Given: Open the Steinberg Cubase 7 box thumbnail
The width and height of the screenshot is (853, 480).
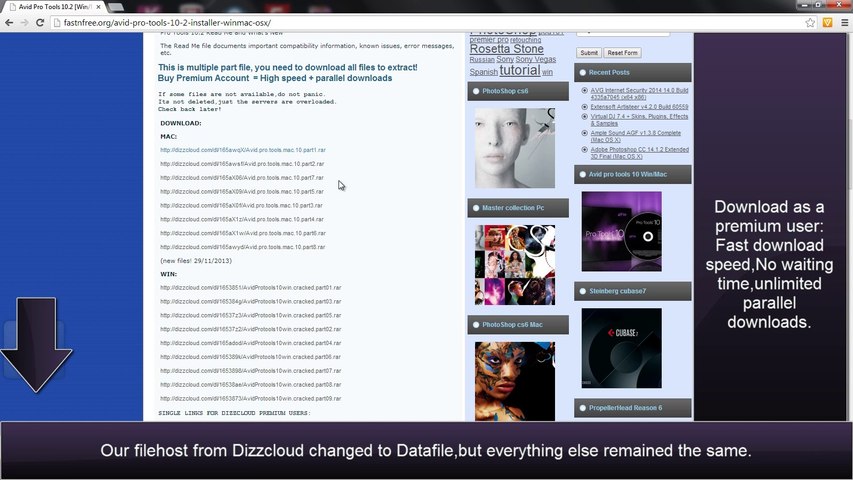Looking at the screenshot, I should pyautogui.click(x=621, y=348).
